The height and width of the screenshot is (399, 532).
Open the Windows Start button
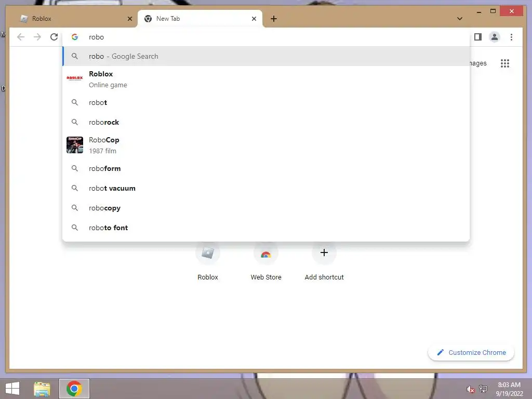pos(12,389)
